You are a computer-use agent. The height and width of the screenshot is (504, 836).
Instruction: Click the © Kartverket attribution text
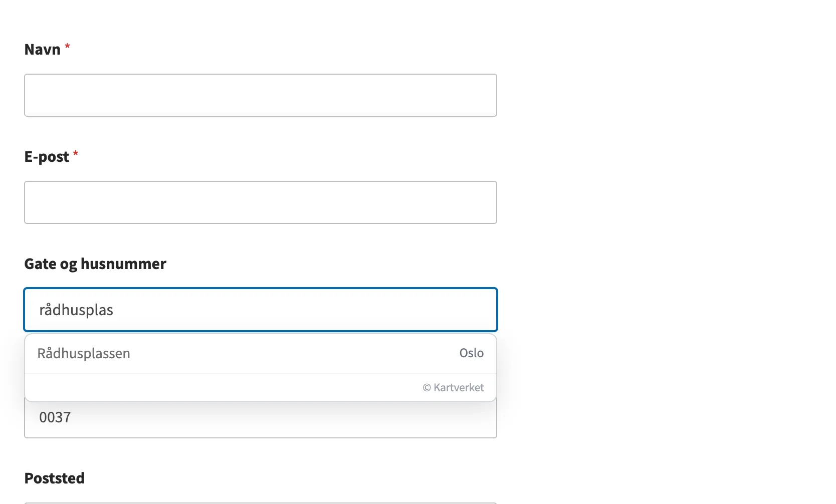coord(453,388)
